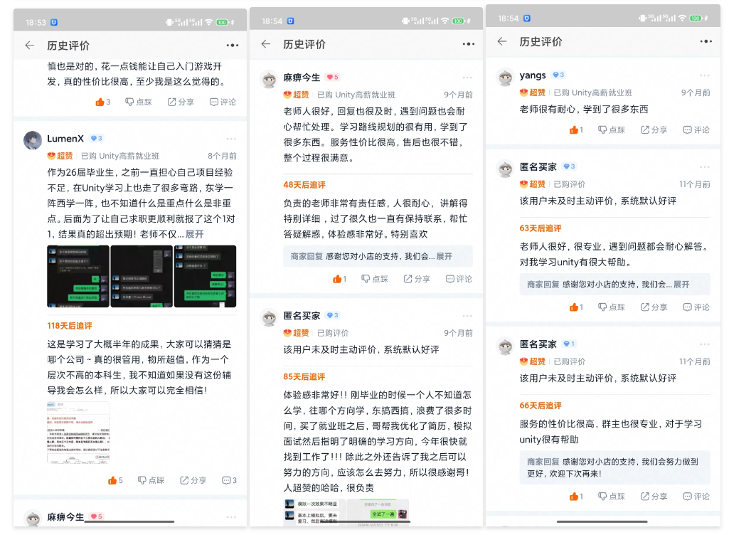
Task: Expand LumenX's truncated review text with 展开
Action: coord(194,233)
